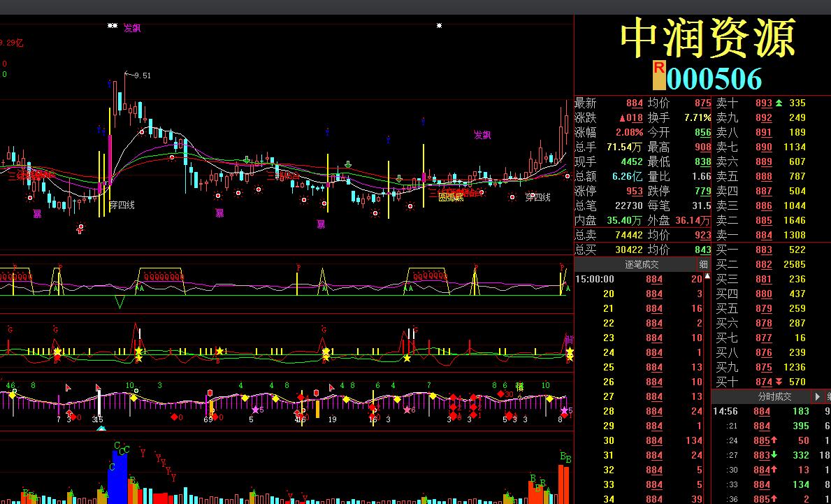The height and width of the screenshot is (504, 831).
Task: Click the 最低 value 838
Action: pyautogui.click(x=702, y=161)
